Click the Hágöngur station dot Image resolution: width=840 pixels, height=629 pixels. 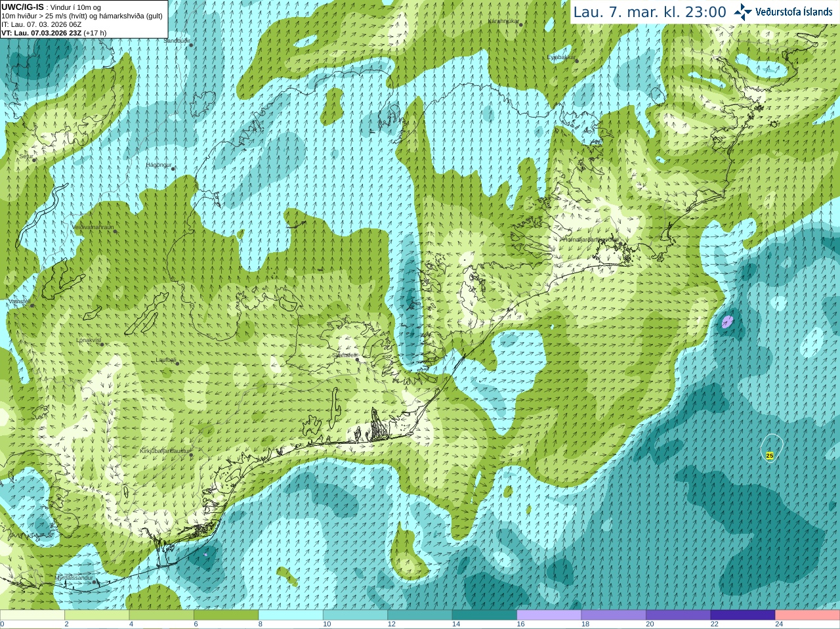(173, 169)
